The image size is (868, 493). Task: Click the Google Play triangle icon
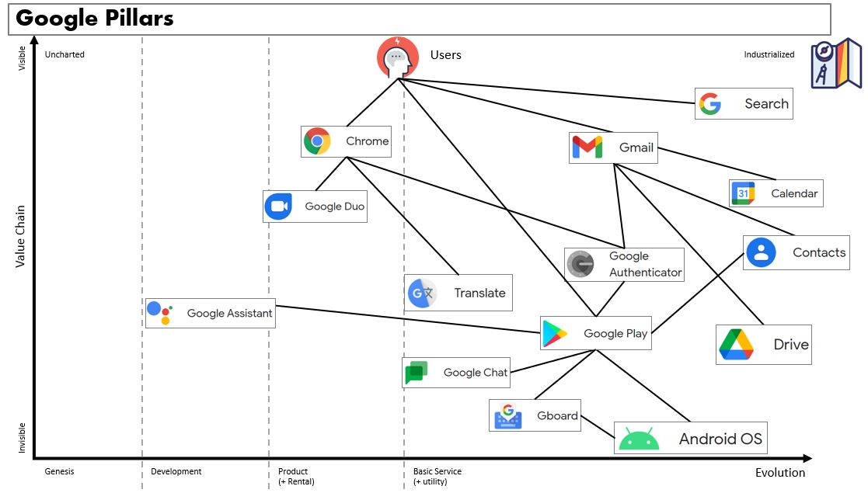click(x=555, y=334)
